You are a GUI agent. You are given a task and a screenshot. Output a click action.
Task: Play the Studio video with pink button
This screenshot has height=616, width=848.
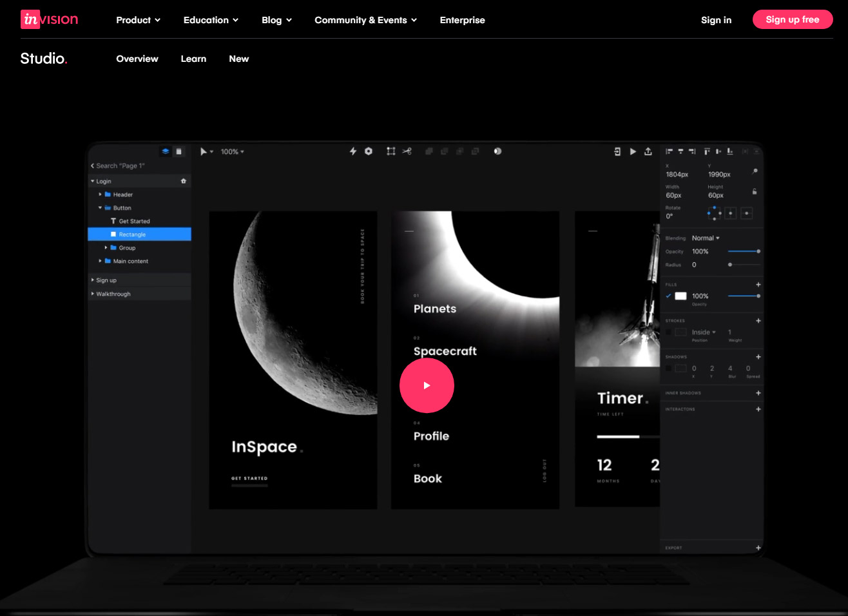coord(427,385)
